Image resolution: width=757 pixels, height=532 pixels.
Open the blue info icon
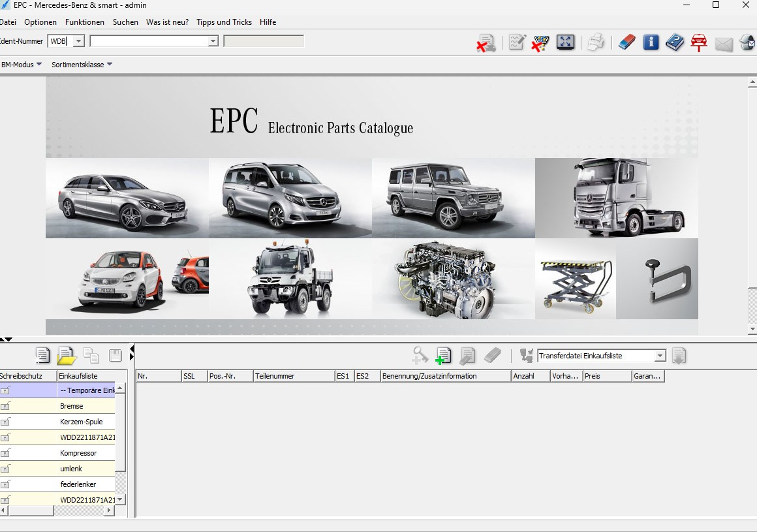(651, 42)
